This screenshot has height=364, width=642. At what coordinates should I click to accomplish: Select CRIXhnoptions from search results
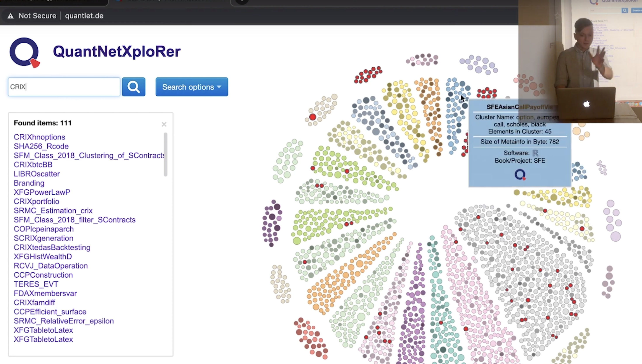[39, 137]
